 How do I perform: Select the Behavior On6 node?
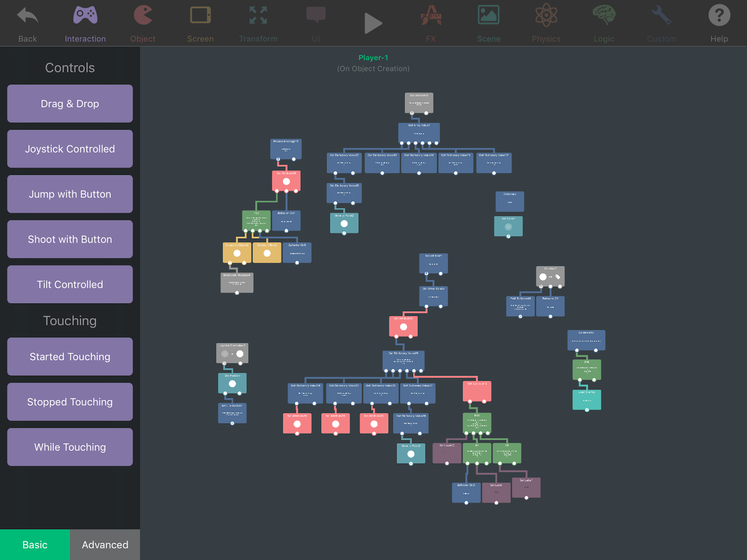(x=297, y=252)
